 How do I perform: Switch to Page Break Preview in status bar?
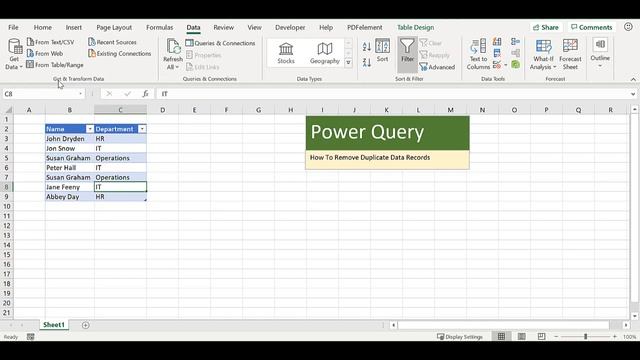[x=541, y=337]
